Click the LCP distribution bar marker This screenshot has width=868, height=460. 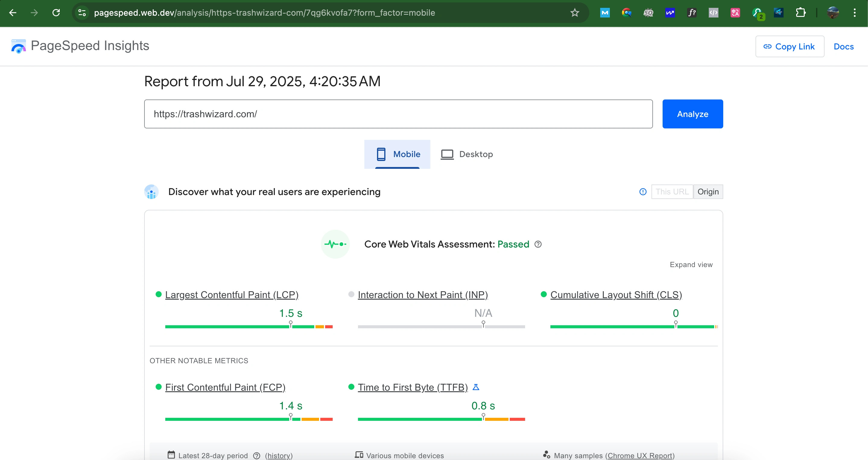(290, 324)
